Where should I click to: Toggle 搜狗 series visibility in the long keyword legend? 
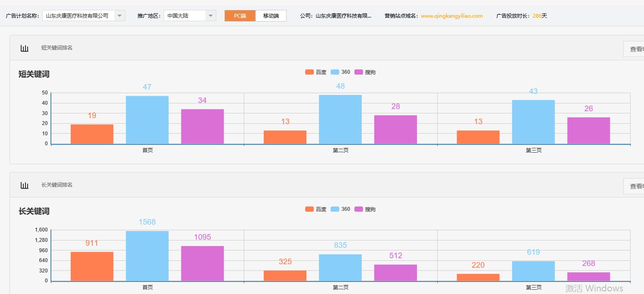(x=360, y=209)
